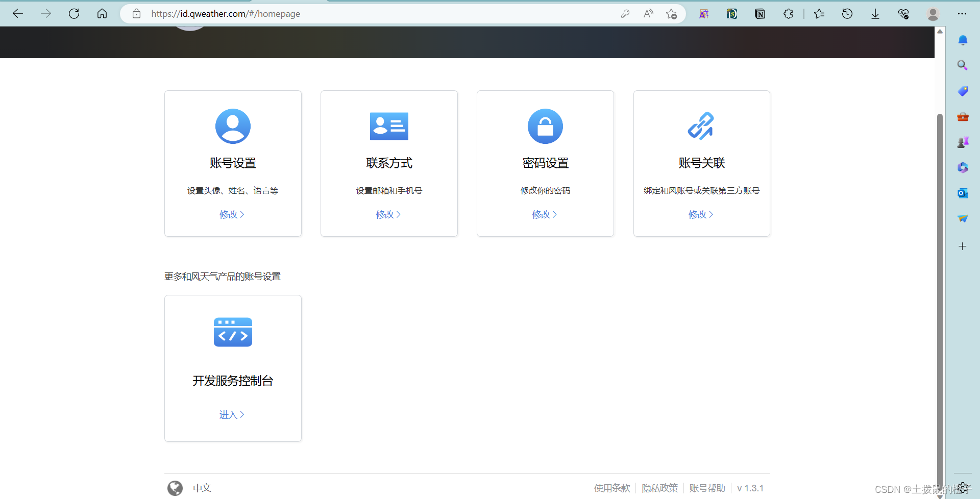Click 设置邮箱和手机号 description text
The height and width of the screenshot is (499, 980).
[x=389, y=191]
